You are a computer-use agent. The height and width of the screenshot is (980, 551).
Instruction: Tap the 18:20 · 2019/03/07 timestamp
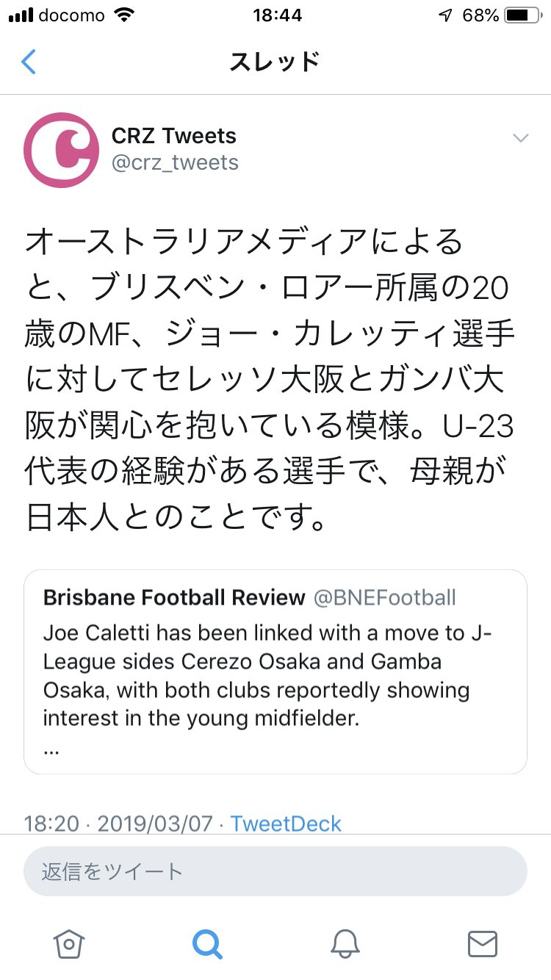pyautogui.click(x=122, y=824)
